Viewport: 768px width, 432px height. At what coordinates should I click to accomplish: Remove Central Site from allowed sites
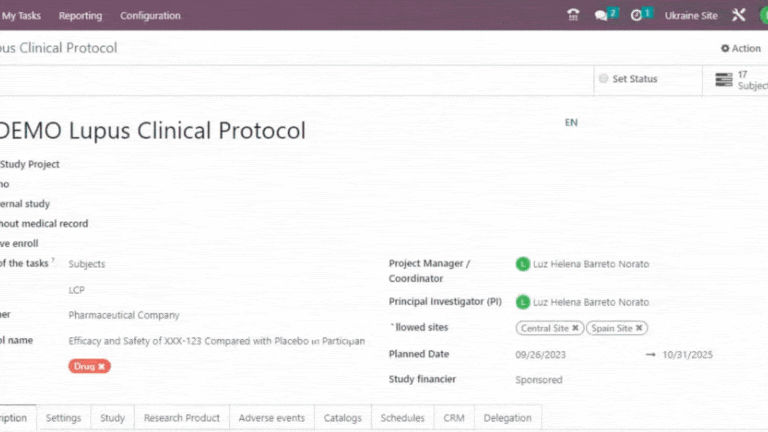(576, 328)
